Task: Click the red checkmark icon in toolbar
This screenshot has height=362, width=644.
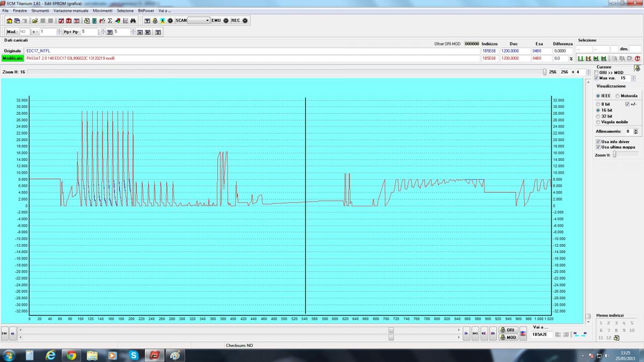Action: tap(61, 20)
